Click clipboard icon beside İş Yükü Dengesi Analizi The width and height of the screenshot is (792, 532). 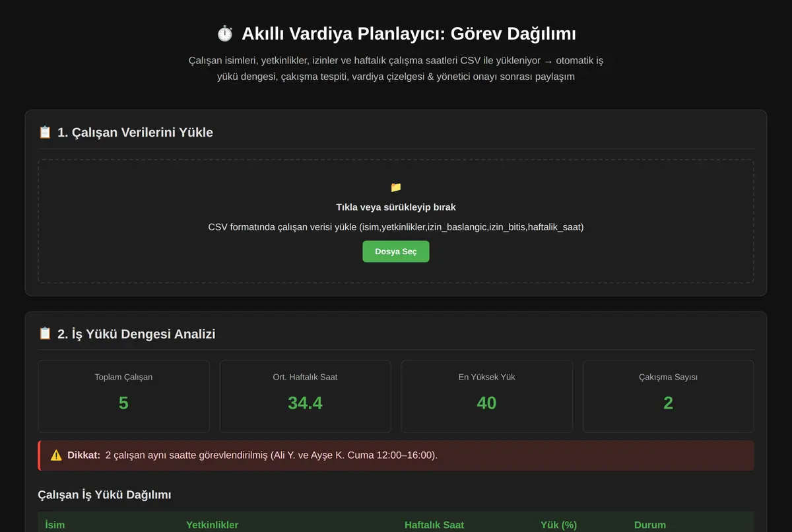(x=45, y=334)
